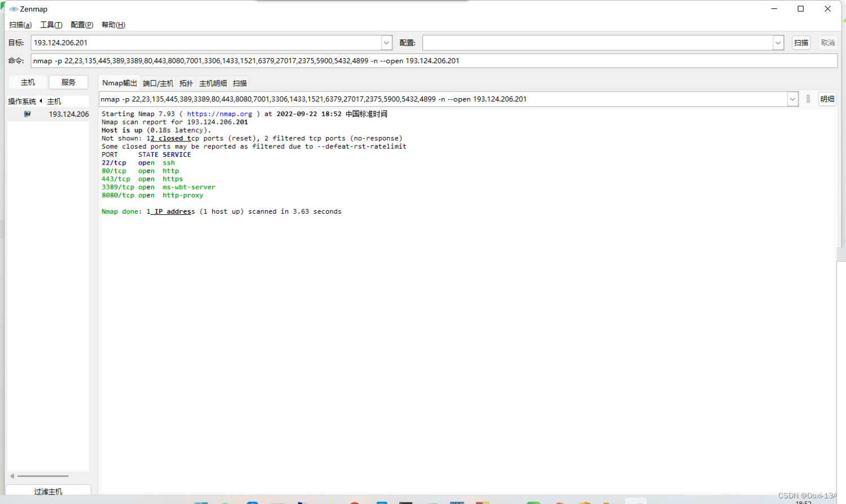This screenshot has height=504, width=846.
Task: Click the nmap command text in output selector
Action: 314,99
